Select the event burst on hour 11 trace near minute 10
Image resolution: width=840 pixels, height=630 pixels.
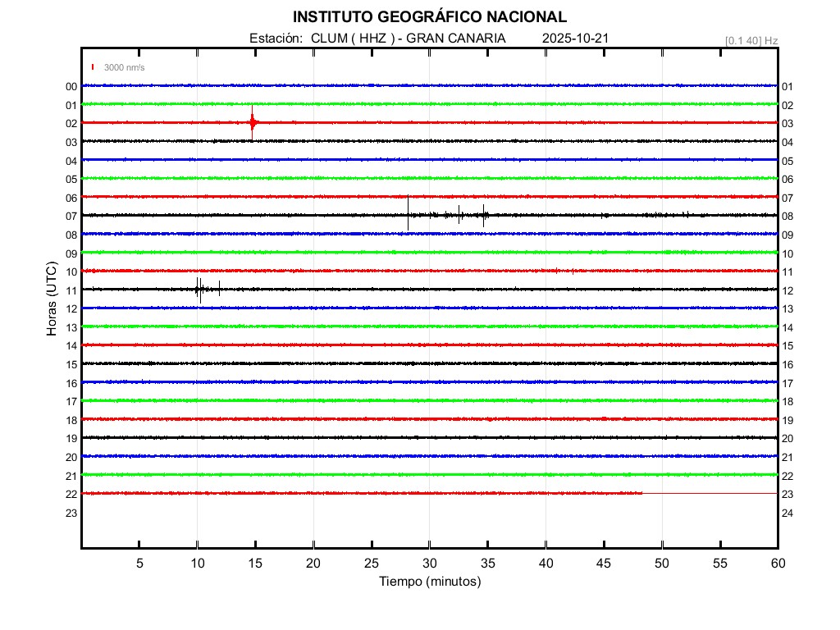(199, 289)
